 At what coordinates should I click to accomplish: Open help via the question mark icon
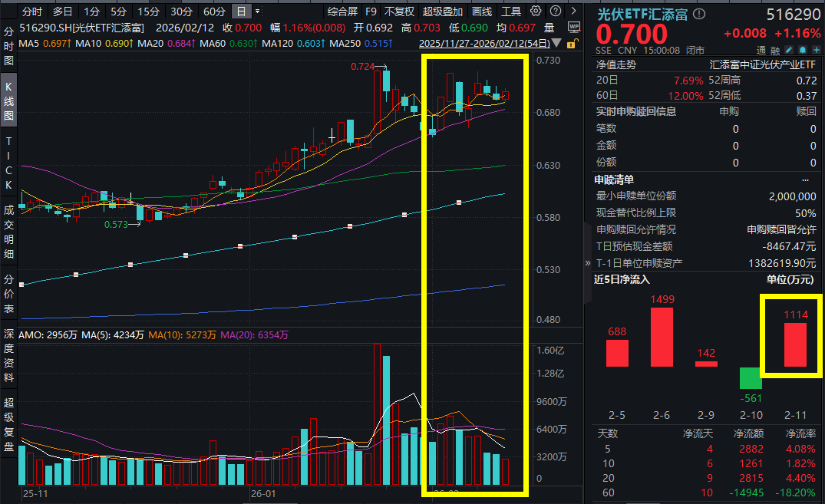pos(554,11)
